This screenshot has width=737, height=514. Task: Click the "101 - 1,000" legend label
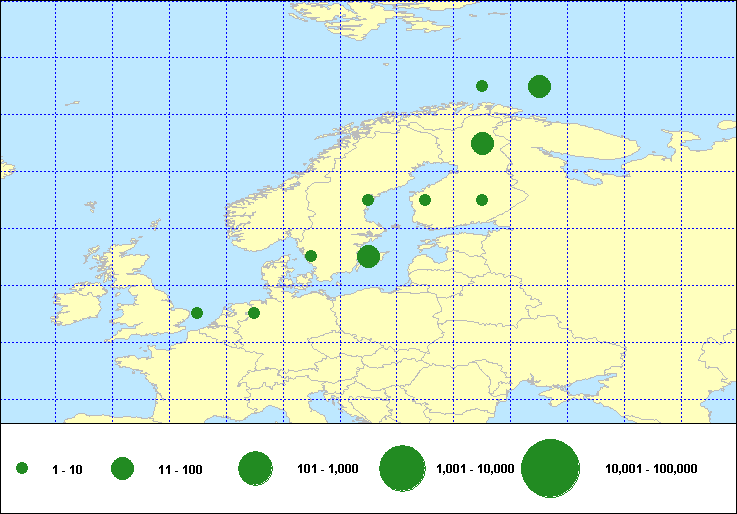tap(329, 470)
